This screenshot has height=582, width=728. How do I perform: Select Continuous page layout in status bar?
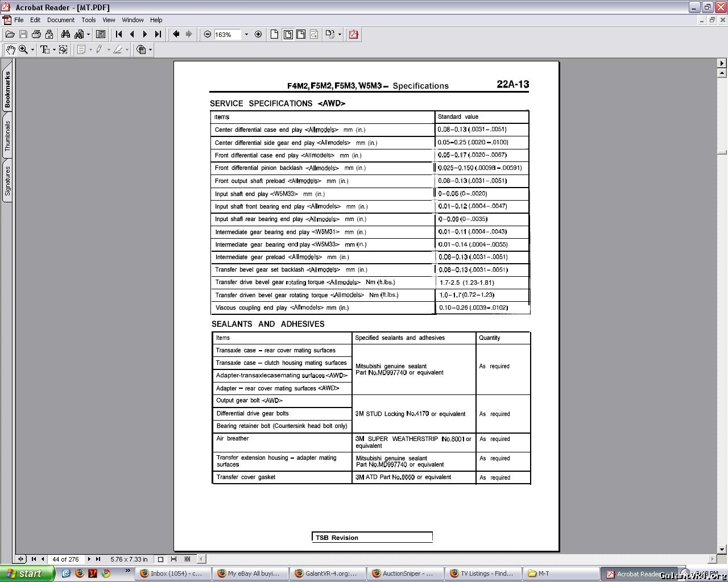[x=174, y=559]
